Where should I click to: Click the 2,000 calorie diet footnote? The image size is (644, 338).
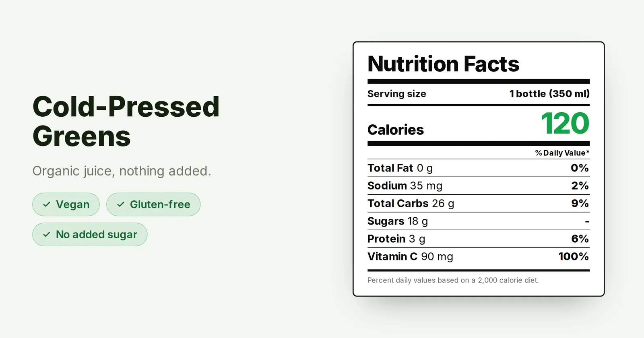tap(453, 280)
